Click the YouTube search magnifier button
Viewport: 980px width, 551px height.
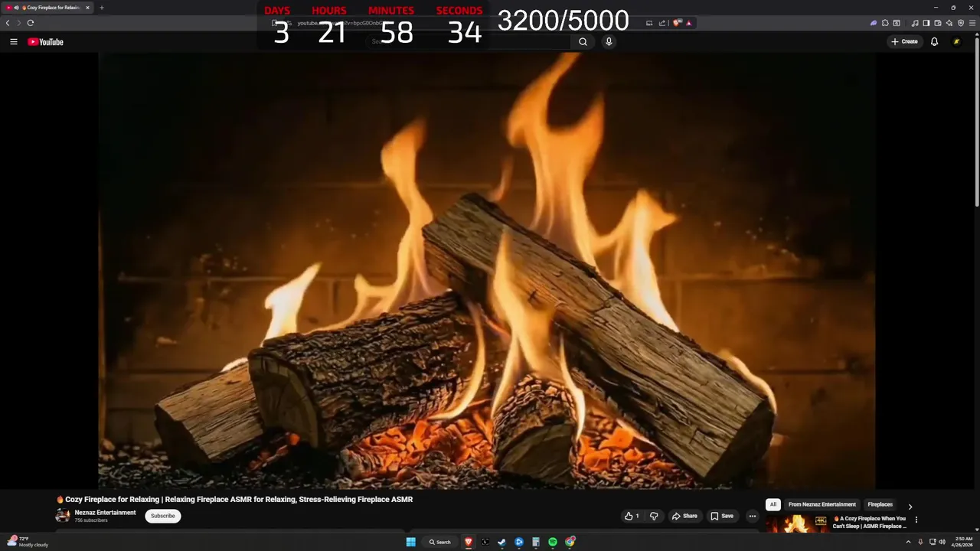click(583, 42)
